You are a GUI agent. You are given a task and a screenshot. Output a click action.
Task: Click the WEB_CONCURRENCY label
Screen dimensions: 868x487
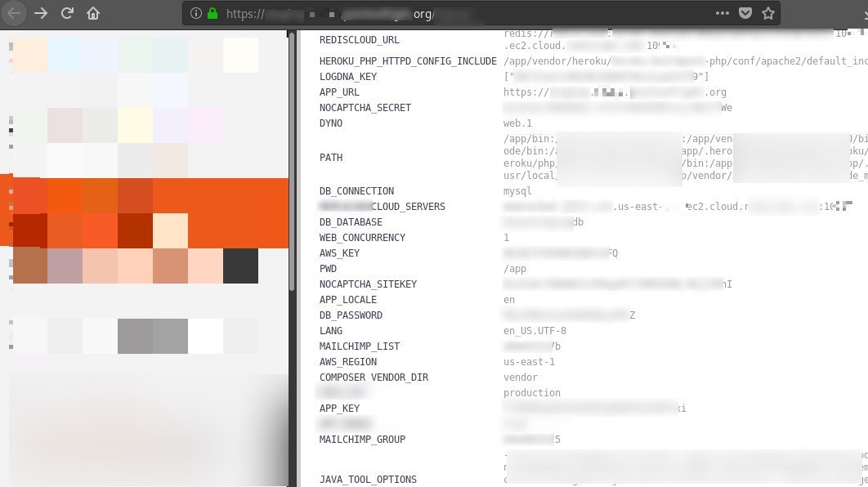(363, 238)
